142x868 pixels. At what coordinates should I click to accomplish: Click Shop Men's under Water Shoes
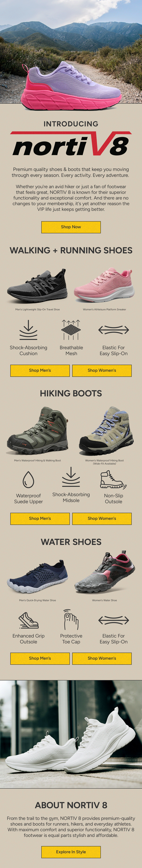click(x=40, y=658)
